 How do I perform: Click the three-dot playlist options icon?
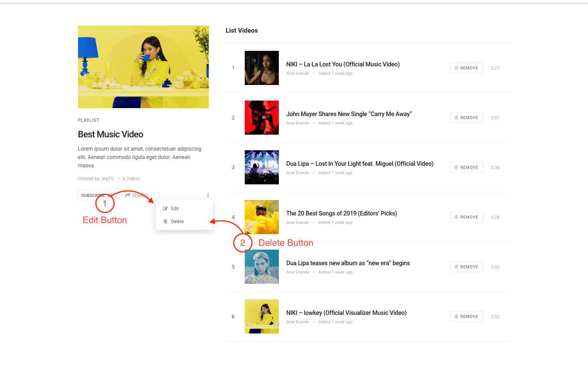pyautogui.click(x=208, y=195)
